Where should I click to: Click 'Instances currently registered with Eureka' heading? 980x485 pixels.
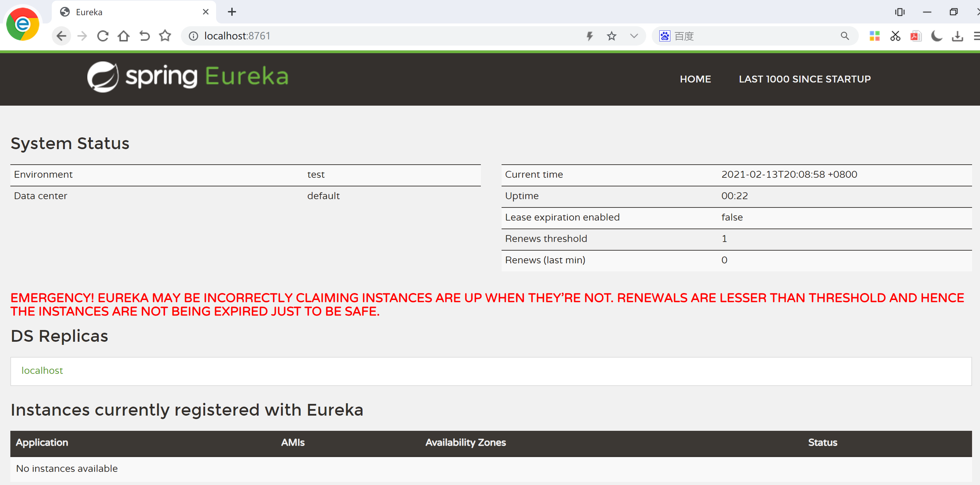coord(187,410)
